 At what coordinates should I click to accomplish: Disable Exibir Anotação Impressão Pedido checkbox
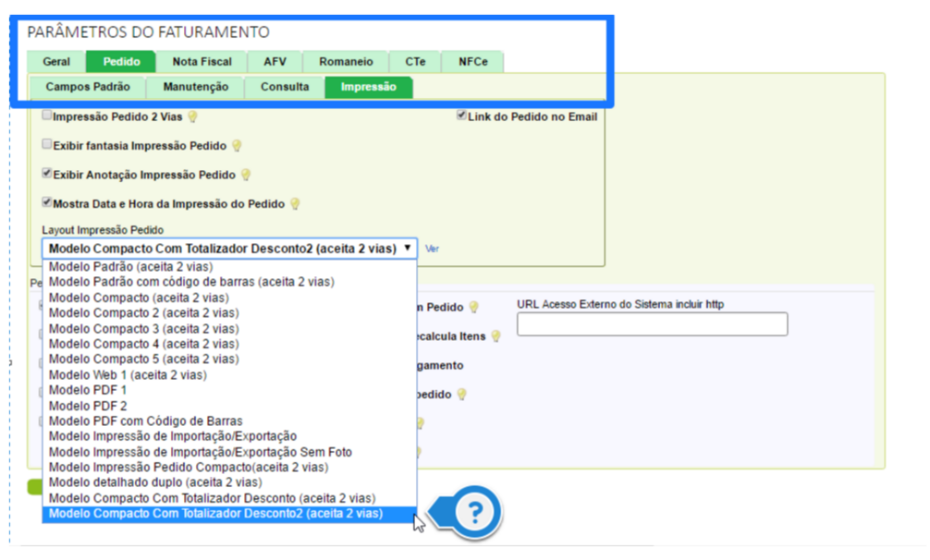click(47, 174)
